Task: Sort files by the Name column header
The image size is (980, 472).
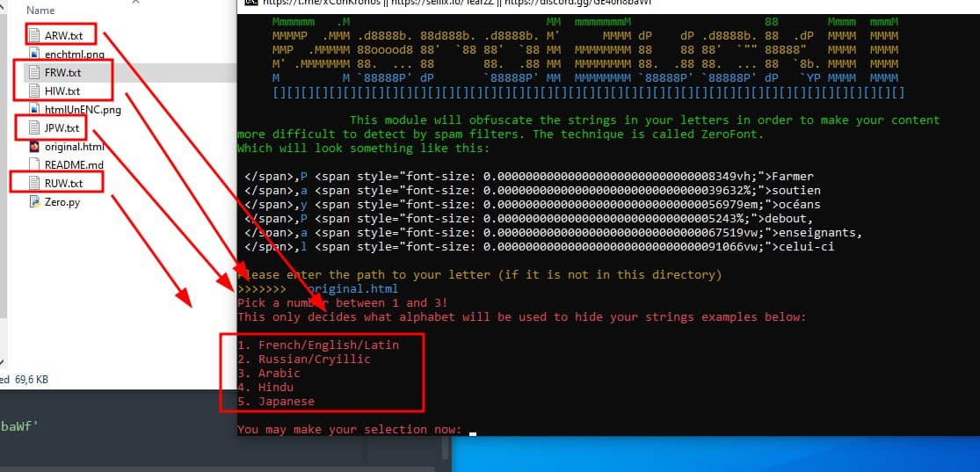Action: [x=40, y=11]
